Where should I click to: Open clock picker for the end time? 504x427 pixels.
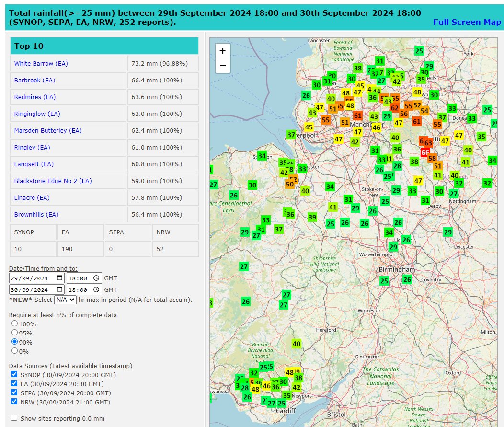click(96, 290)
